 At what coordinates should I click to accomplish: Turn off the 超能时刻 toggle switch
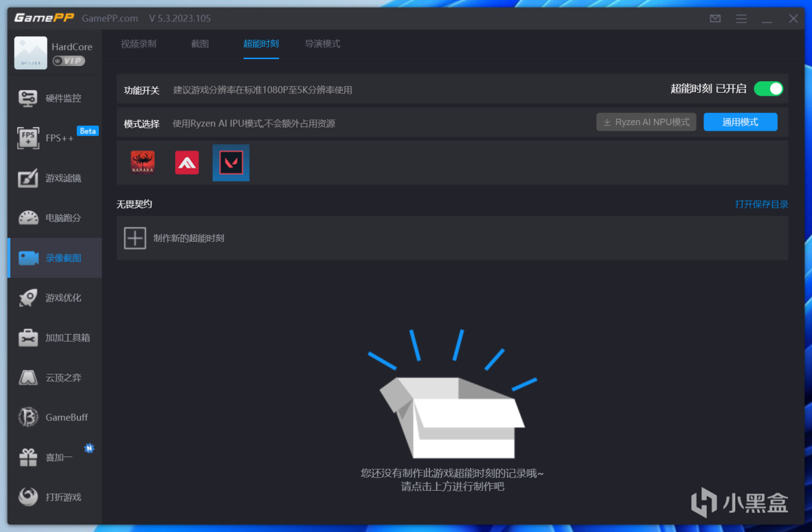tap(768, 89)
